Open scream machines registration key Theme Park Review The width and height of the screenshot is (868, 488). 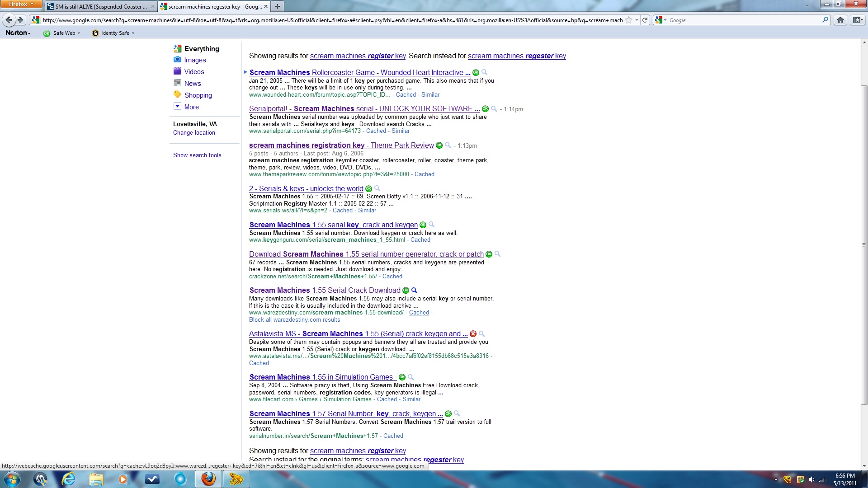[x=341, y=145]
